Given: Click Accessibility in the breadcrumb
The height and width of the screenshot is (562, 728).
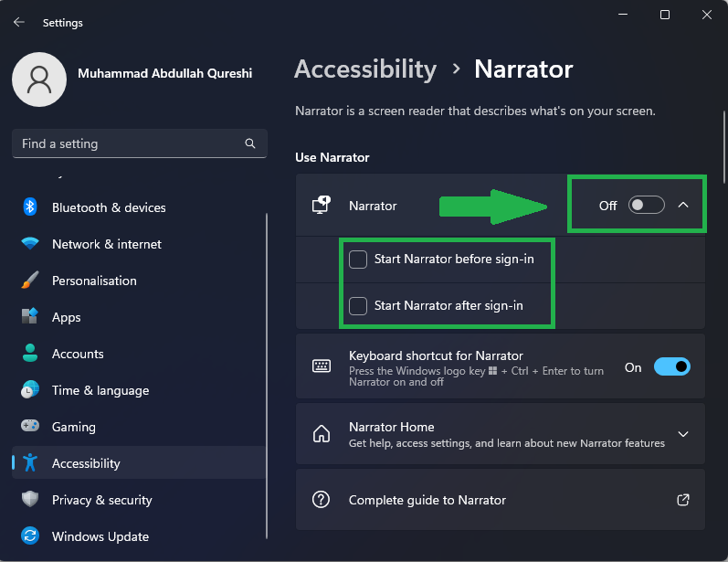Looking at the screenshot, I should 365,69.
